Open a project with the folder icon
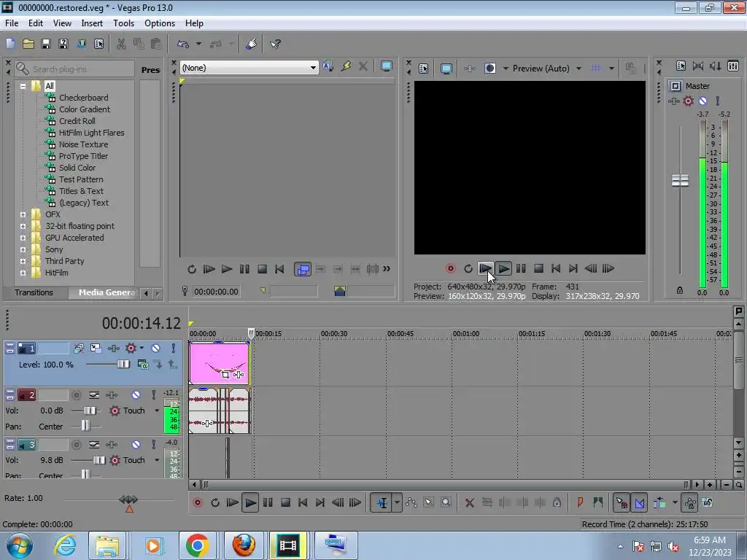747x560 pixels. tap(28, 44)
